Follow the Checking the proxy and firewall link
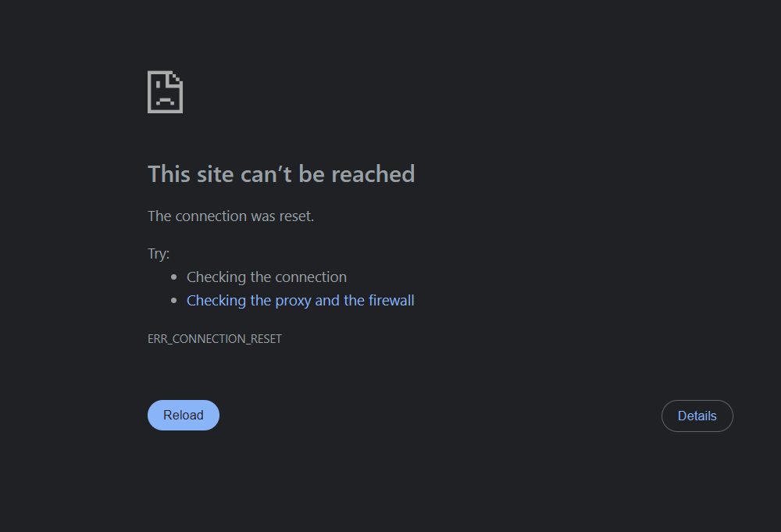Image resolution: width=781 pixels, height=532 pixels. point(301,300)
